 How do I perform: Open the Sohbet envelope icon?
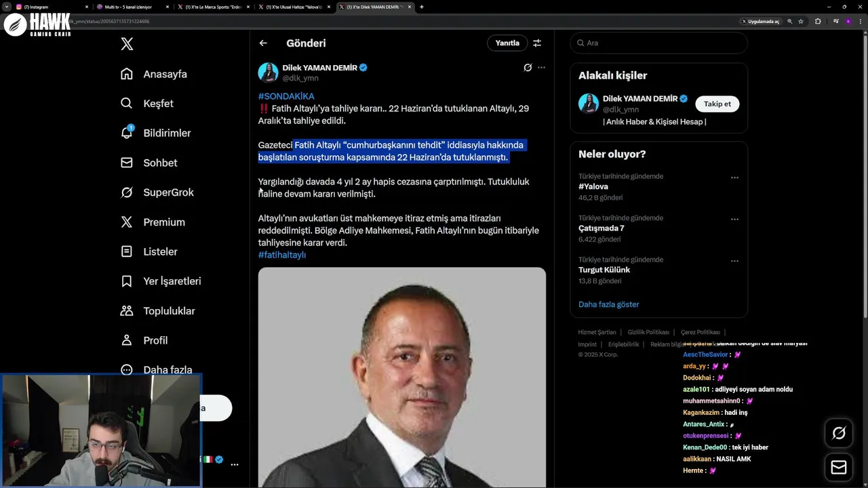[127, 163]
